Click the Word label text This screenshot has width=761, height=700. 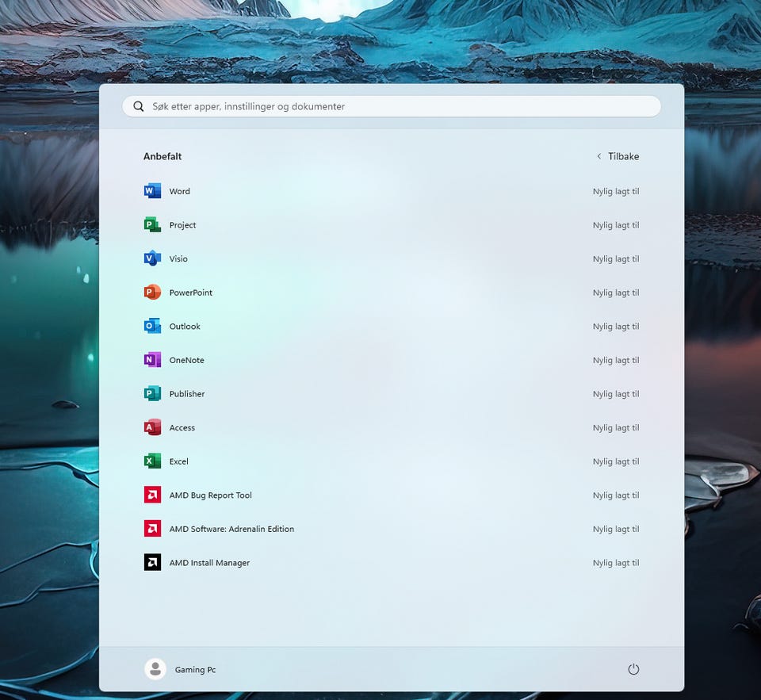click(180, 191)
